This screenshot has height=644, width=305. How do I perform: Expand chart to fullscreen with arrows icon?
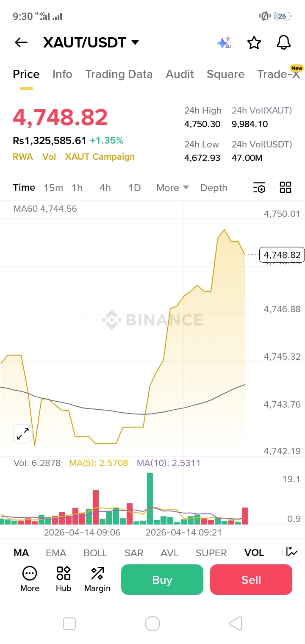[x=23, y=434]
